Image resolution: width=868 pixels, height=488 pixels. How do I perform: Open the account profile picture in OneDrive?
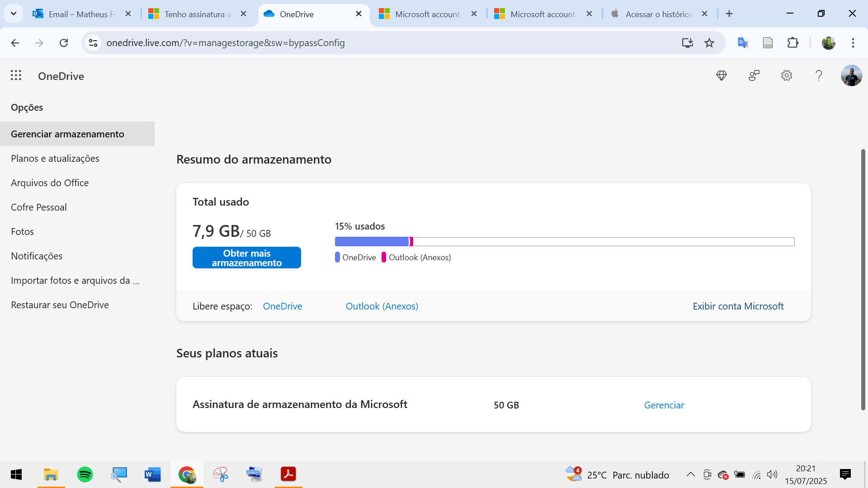click(851, 75)
